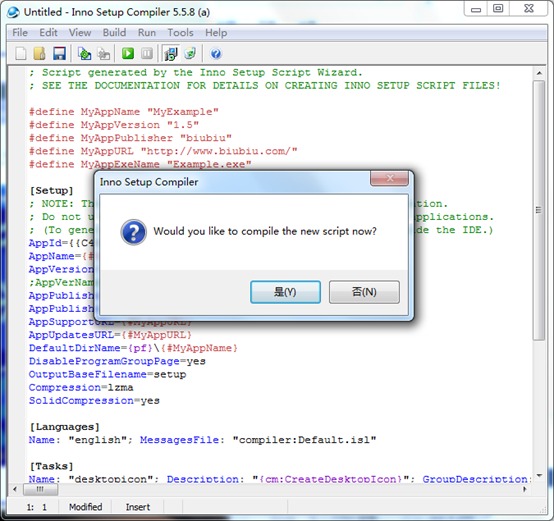
Task: Open the Run menu
Action: 147,33
